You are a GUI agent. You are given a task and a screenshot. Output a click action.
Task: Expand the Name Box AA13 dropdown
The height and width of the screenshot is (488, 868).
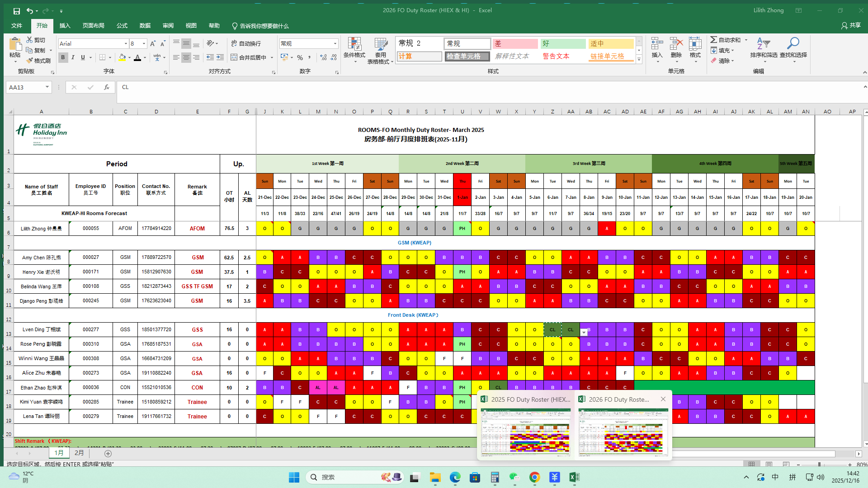(x=47, y=87)
